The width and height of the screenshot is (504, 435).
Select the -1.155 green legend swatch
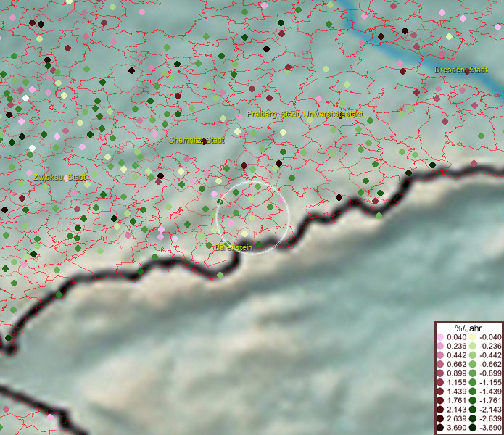point(472,381)
